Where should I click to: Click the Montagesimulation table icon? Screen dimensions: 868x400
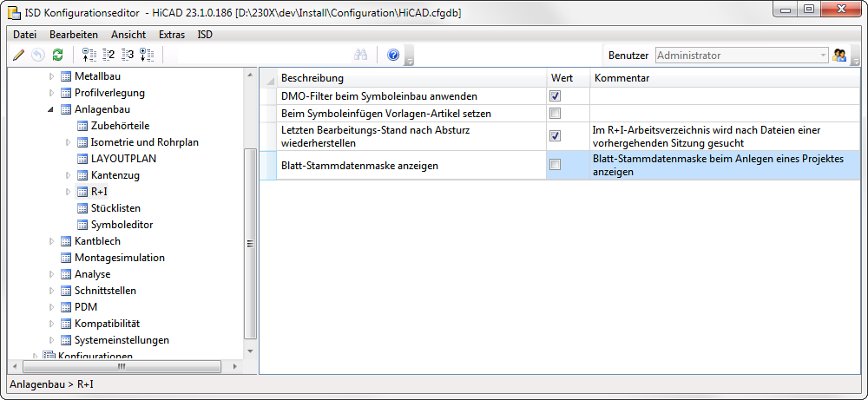[66, 258]
